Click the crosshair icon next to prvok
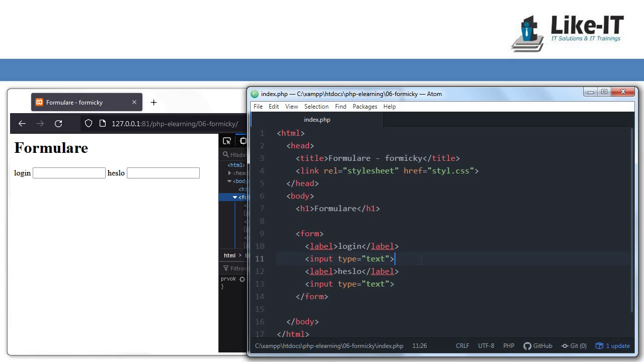644x362 pixels. pyautogui.click(x=242, y=279)
